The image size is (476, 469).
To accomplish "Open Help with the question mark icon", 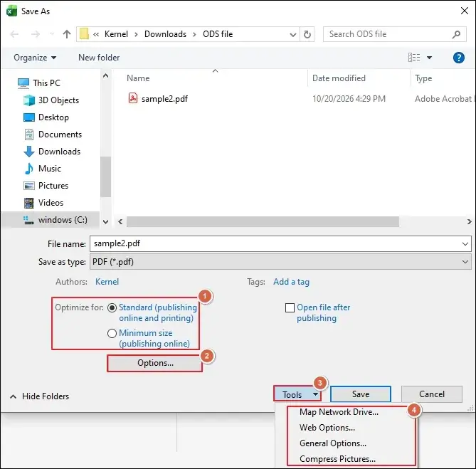I will click(459, 58).
